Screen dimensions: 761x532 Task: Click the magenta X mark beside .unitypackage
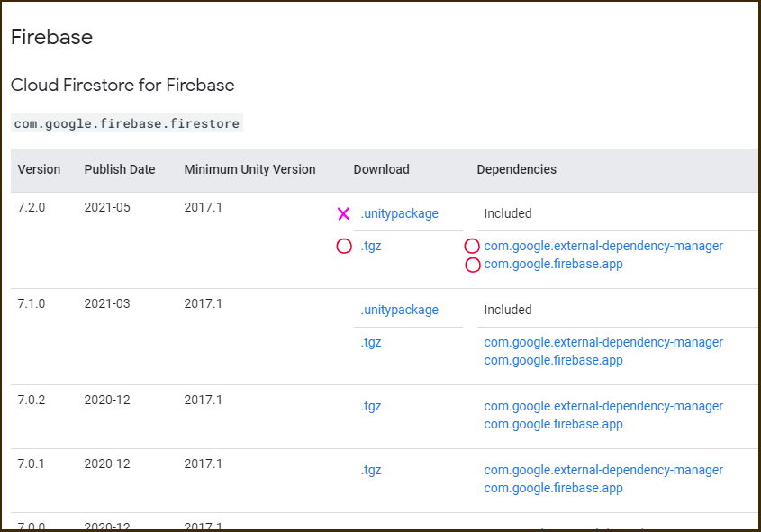click(343, 213)
